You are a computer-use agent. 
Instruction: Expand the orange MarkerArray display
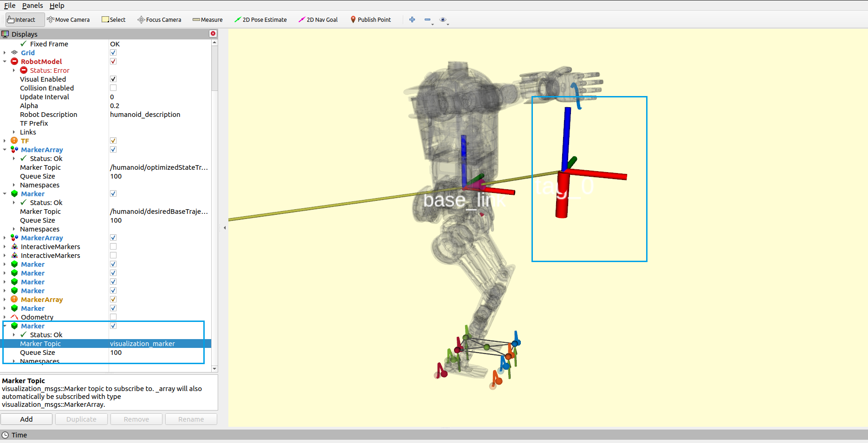coord(5,299)
